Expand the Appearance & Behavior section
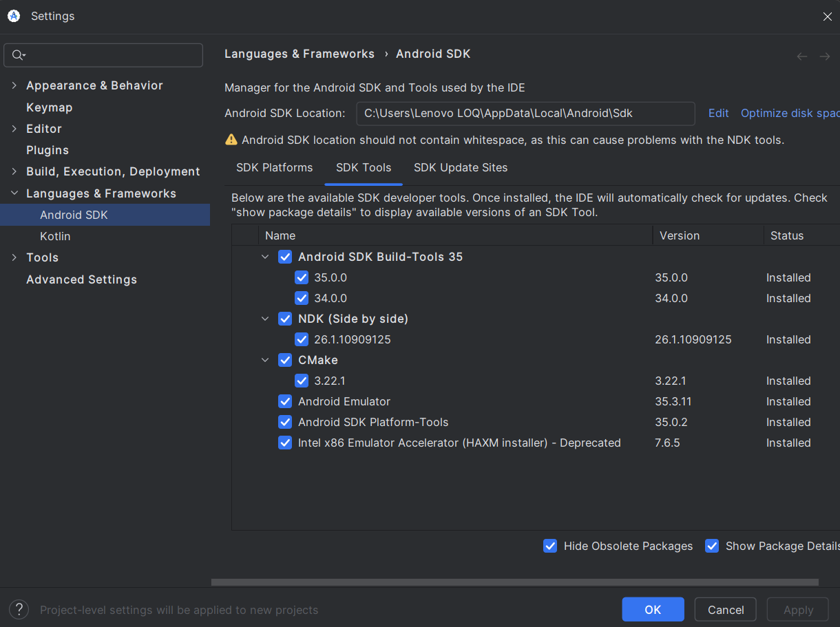The height and width of the screenshot is (627, 840). click(x=14, y=85)
